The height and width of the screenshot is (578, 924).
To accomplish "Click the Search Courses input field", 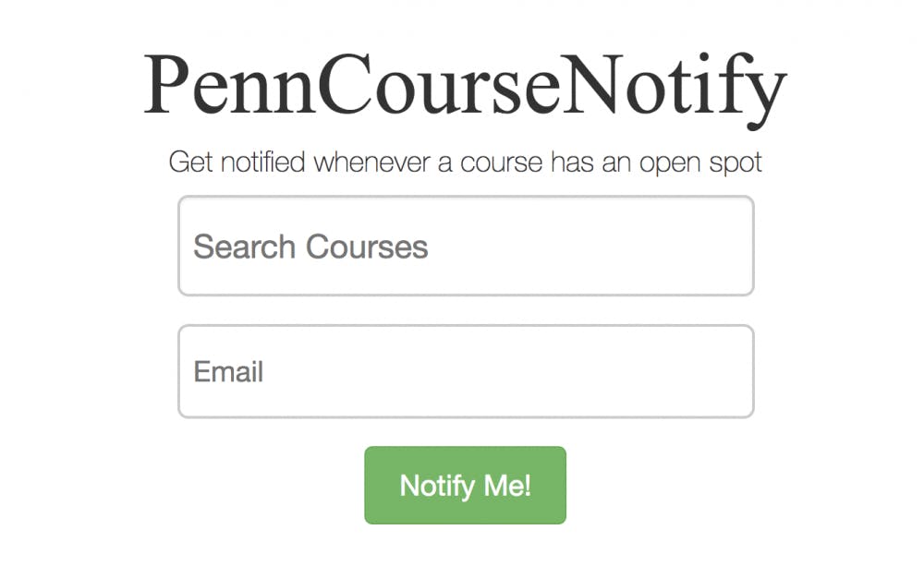I will pyautogui.click(x=465, y=247).
